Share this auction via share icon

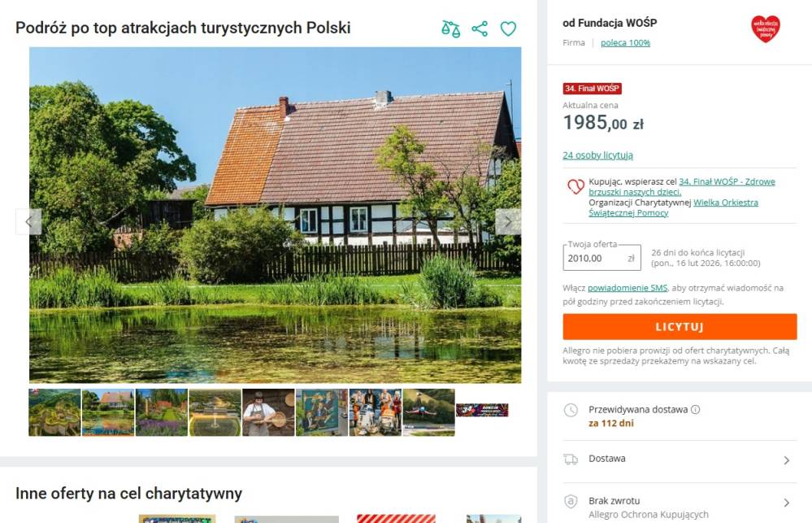[480, 28]
